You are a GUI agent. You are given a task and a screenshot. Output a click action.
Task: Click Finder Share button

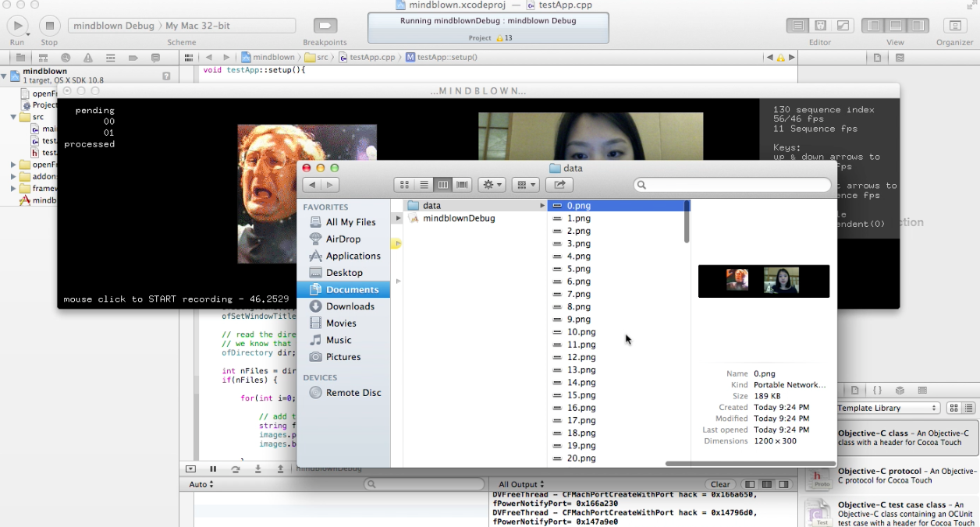pyautogui.click(x=559, y=185)
